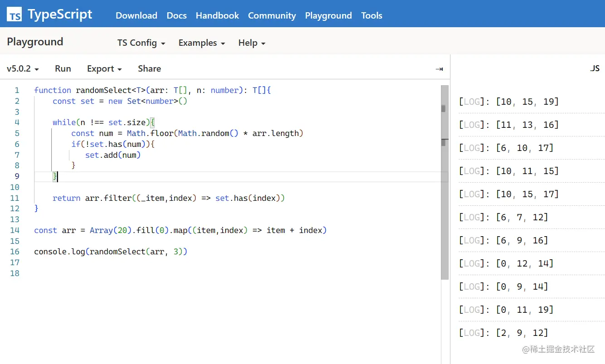This screenshot has width=605, height=364.
Task: Place cursor on line number 1
Action: [17, 90]
